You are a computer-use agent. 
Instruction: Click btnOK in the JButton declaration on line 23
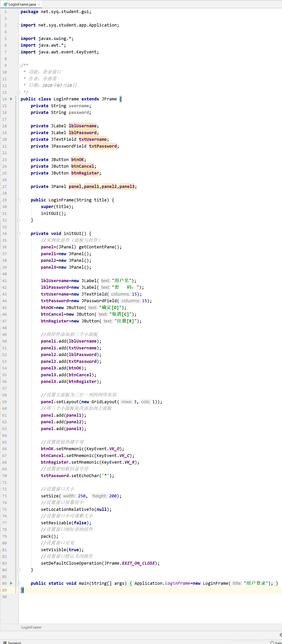[x=78, y=159]
